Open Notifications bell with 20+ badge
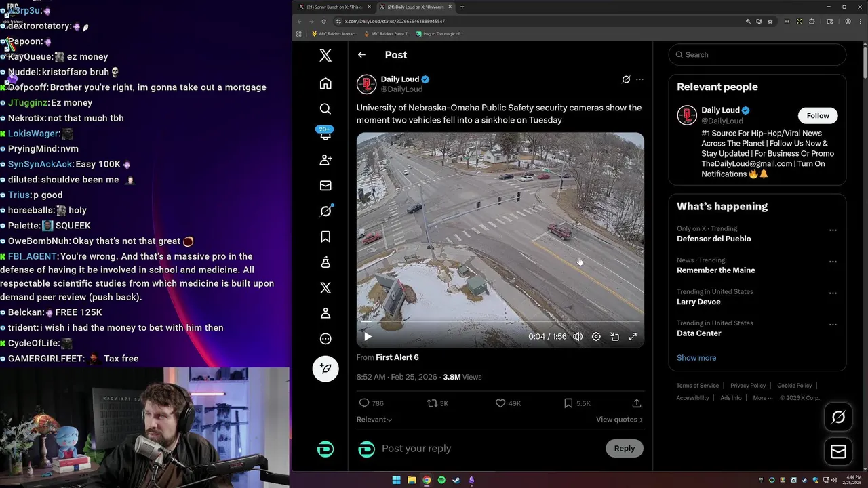The image size is (868, 488). (x=325, y=134)
